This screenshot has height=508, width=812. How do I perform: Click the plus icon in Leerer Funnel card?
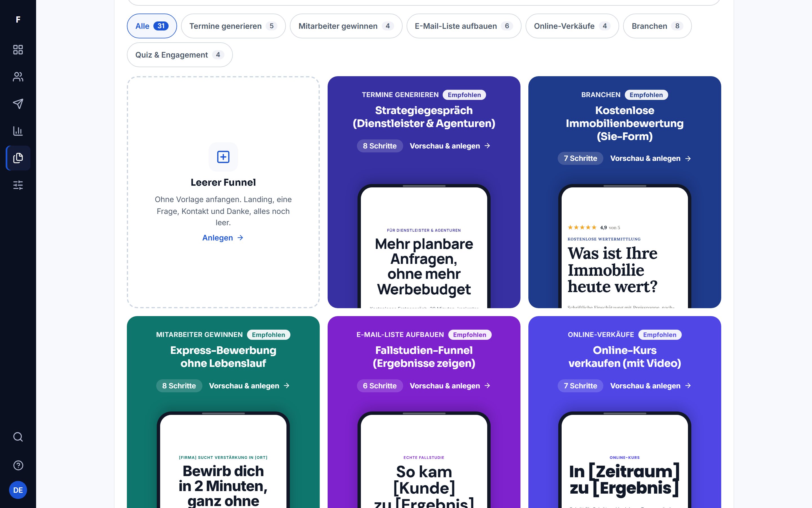(x=223, y=157)
